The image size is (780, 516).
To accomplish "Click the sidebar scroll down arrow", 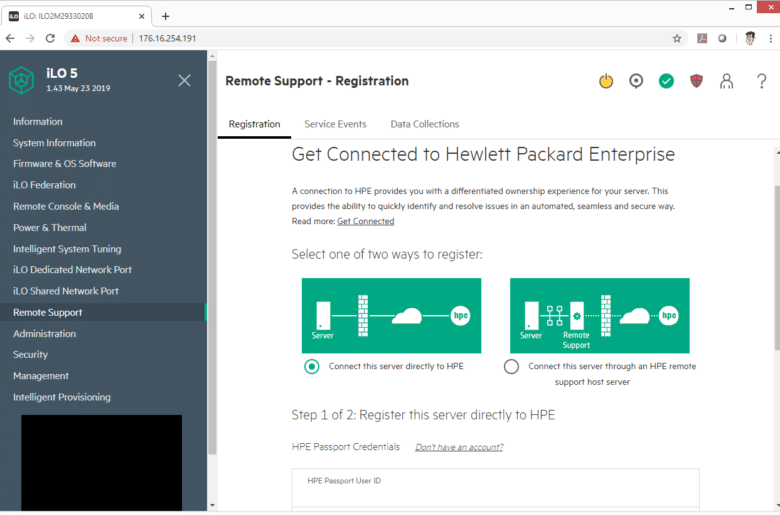I will pos(212,506).
